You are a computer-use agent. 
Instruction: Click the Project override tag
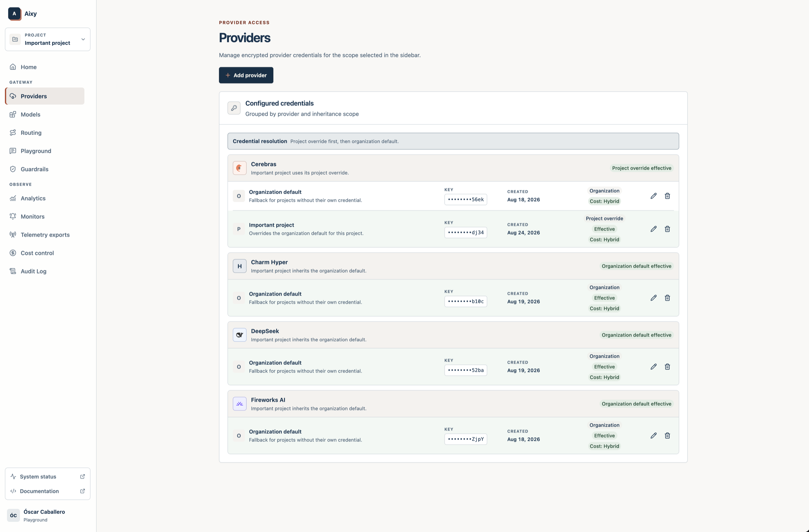604,218
